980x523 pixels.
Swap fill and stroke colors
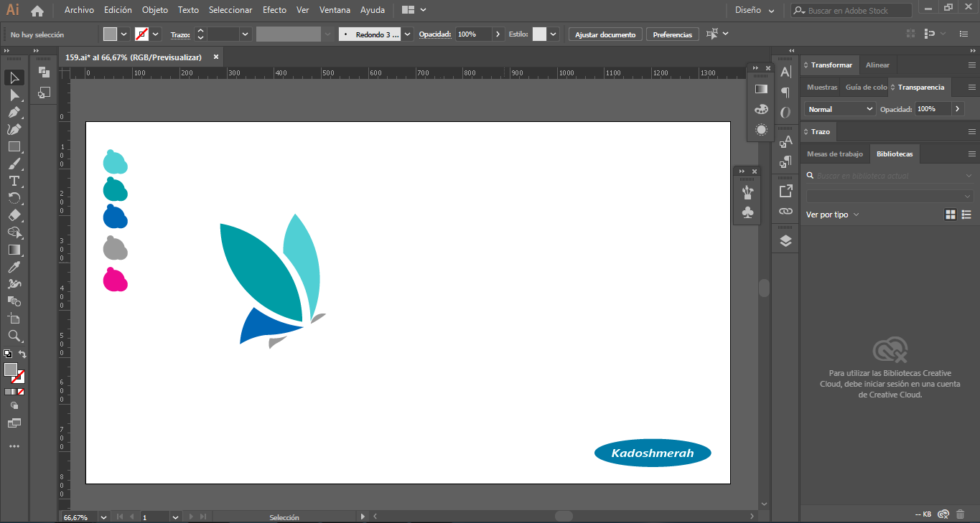[22, 354]
